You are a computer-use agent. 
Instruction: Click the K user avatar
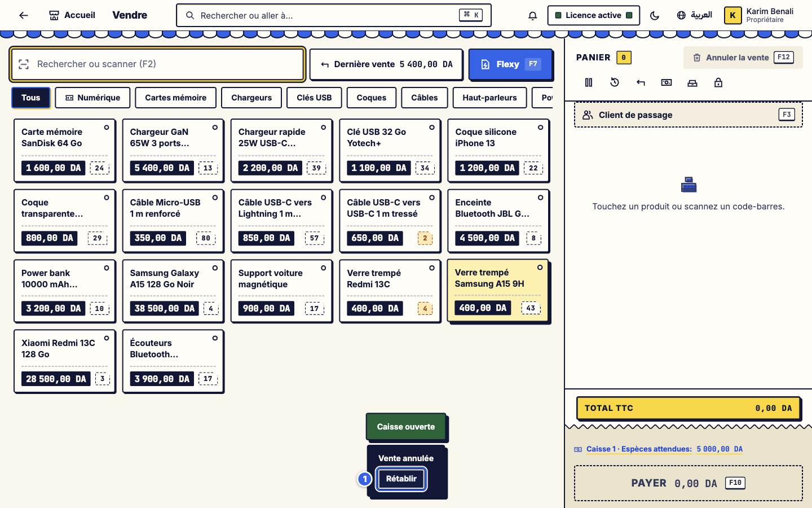coord(732,15)
